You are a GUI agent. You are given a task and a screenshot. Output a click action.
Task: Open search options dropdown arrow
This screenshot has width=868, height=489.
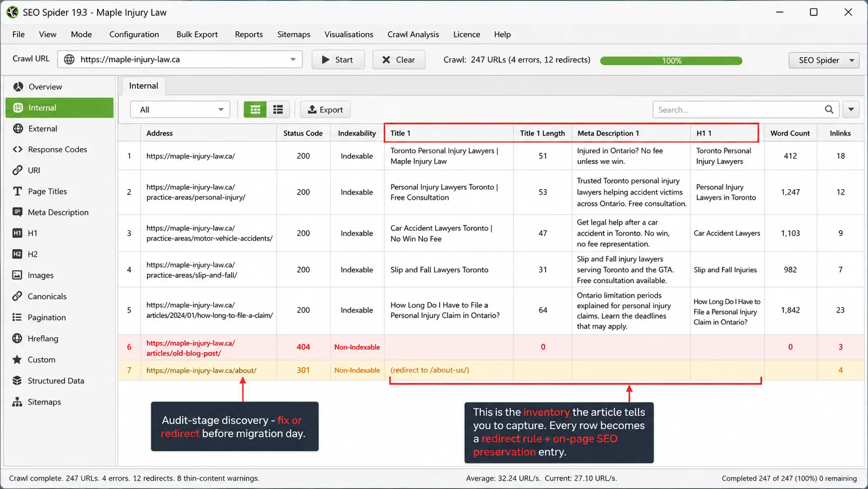851,110
